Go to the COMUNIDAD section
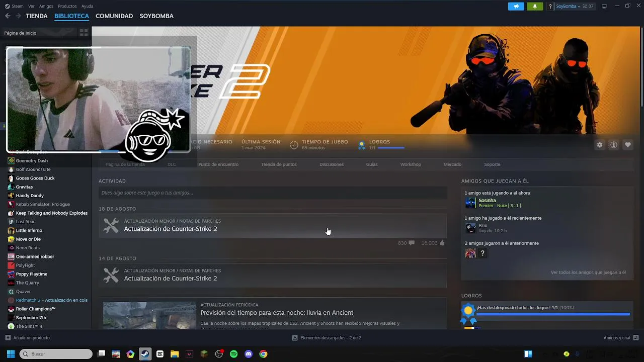644x362 pixels. pyautogui.click(x=114, y=16)
